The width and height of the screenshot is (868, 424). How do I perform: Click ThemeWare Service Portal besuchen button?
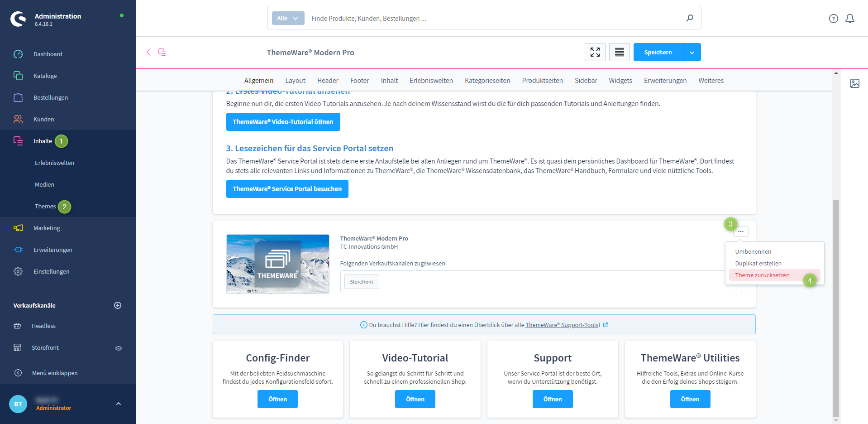[x=287, y=189]
